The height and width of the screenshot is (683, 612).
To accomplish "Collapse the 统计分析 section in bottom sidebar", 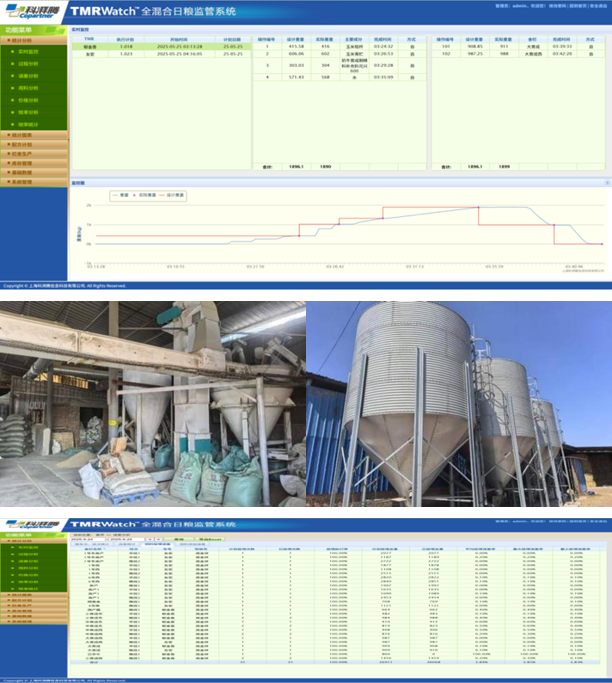I will [x=34, y=541].
